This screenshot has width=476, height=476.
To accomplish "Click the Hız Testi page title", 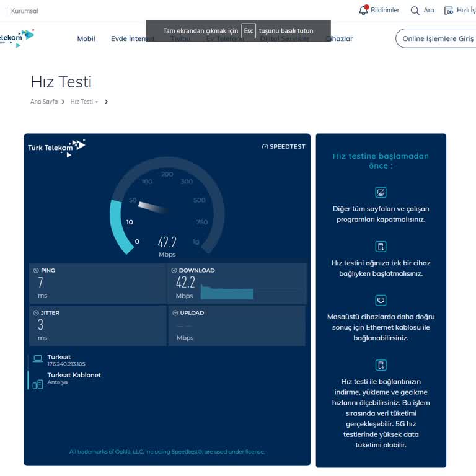I will (61, 82).
